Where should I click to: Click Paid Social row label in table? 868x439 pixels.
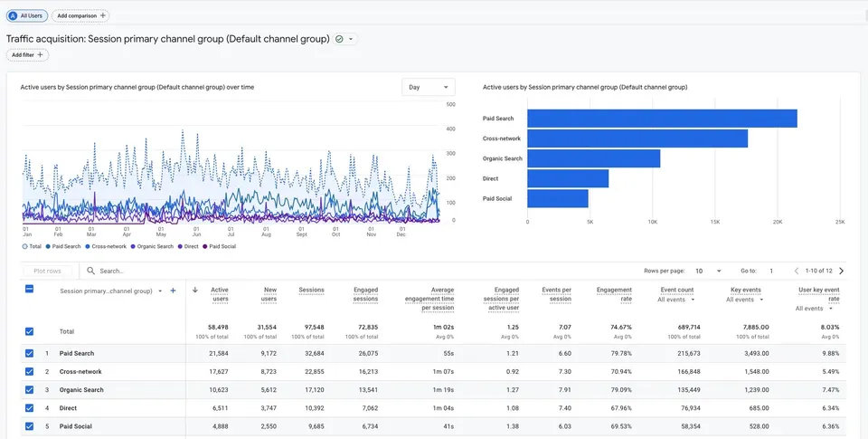(x=76, y=426)
